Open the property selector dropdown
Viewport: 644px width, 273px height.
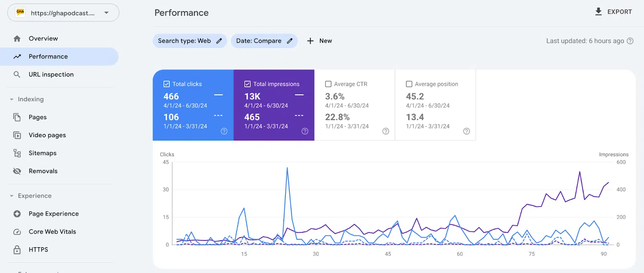point(63,13)
